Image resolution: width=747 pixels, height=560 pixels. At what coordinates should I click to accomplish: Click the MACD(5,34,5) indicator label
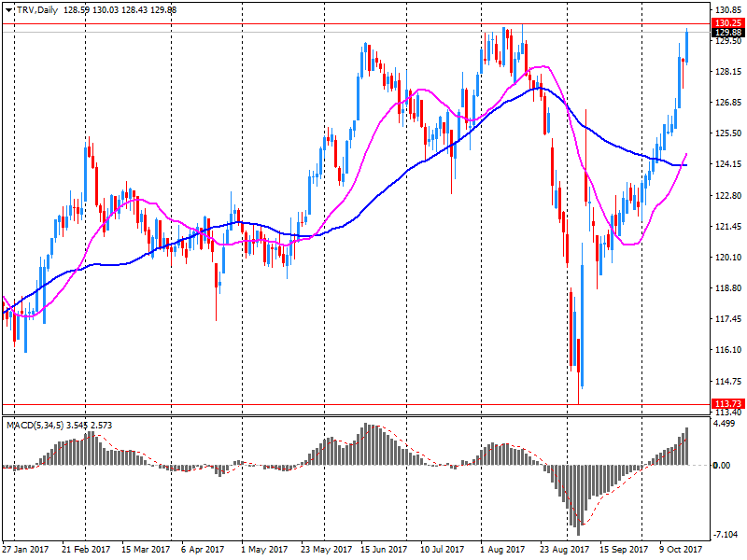(x=35, y=426)
